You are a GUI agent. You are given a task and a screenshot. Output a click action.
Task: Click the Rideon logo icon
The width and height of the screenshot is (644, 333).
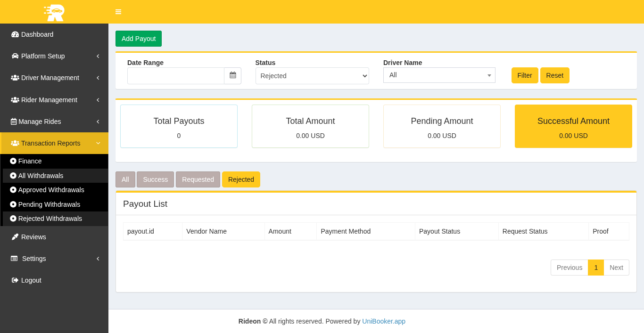coord(54,12)
